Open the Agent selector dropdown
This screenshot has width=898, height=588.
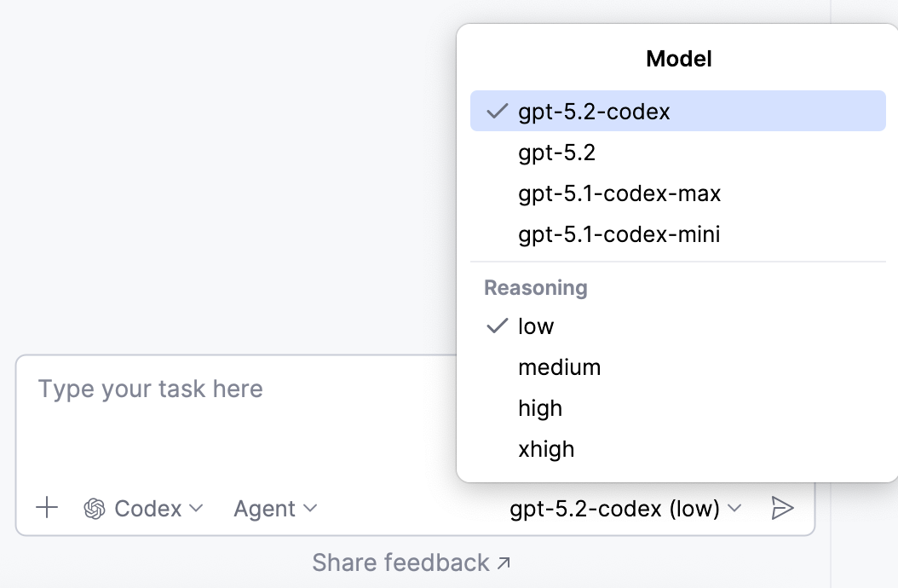coord(274,508)
